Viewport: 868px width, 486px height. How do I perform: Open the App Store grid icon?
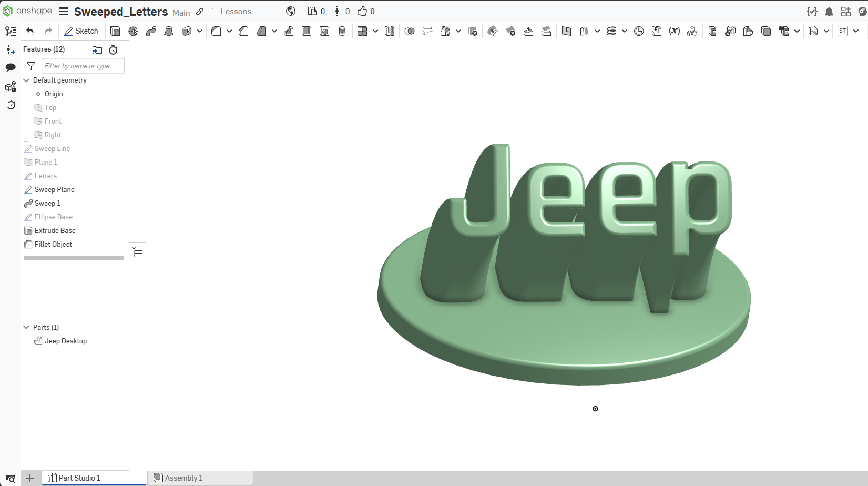(846, 11)
